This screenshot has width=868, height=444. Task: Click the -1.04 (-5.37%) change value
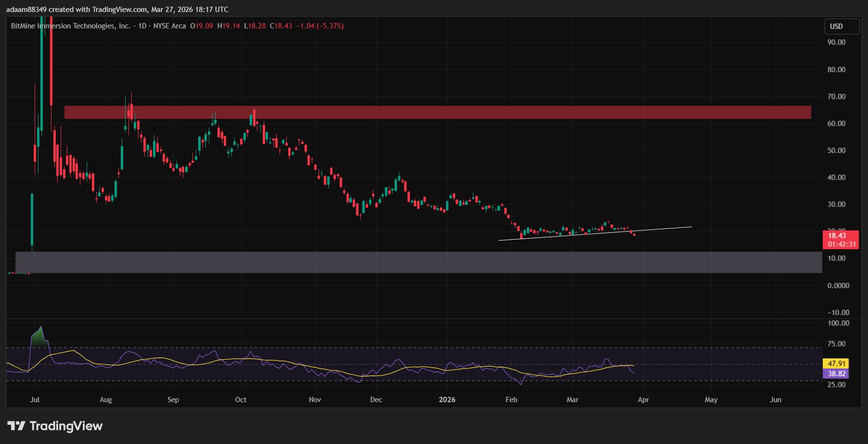[x=319, y=26]
